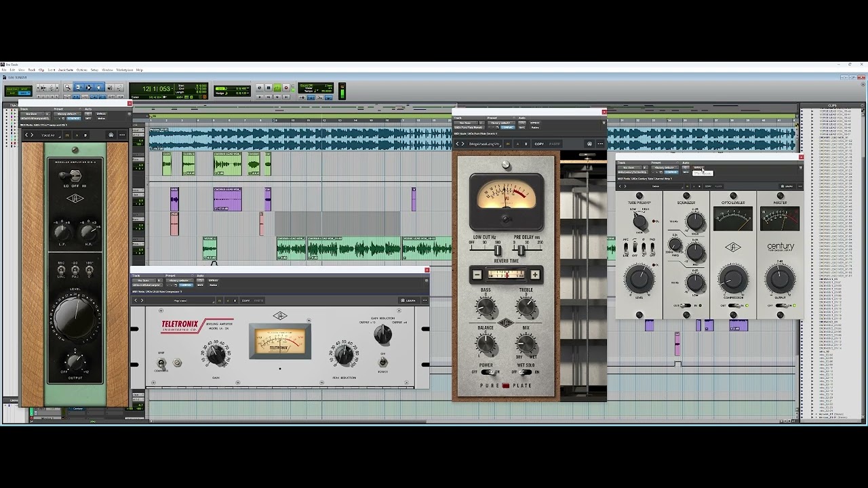
Task: Click the Teletronix VU meter display
Action: point(280,341)
